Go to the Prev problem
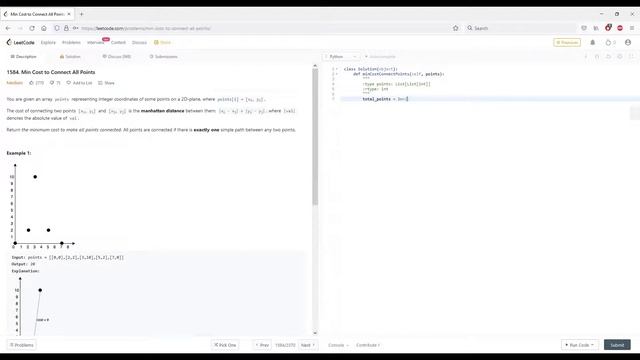The width and height of the screenshot is (640, 360). coord(262,345)
